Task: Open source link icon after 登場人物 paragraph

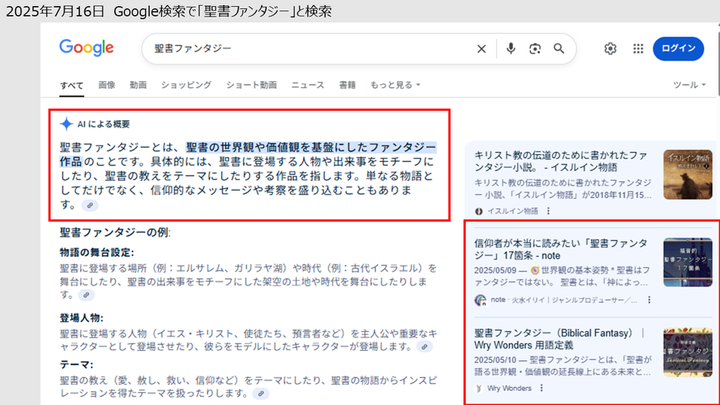Action: pyautogui.click(x=425, y=347)
